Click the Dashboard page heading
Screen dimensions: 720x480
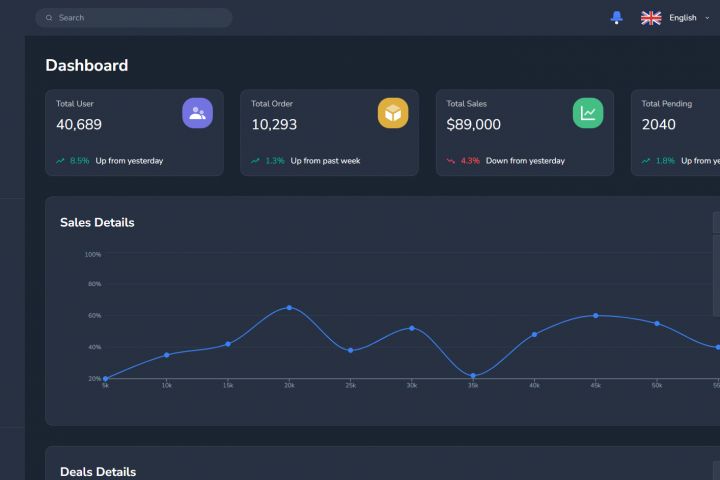tap(87, 65)
